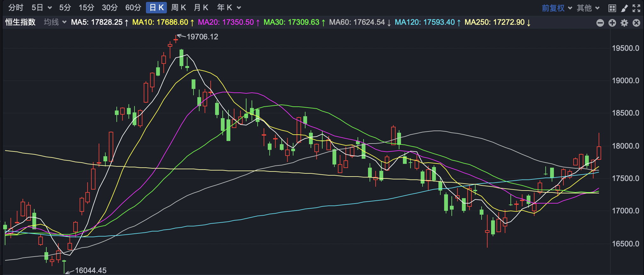Click the MA30: 17309.63 label
The width and height of the screenshot is (644, 275).
(x=294, y=22)
